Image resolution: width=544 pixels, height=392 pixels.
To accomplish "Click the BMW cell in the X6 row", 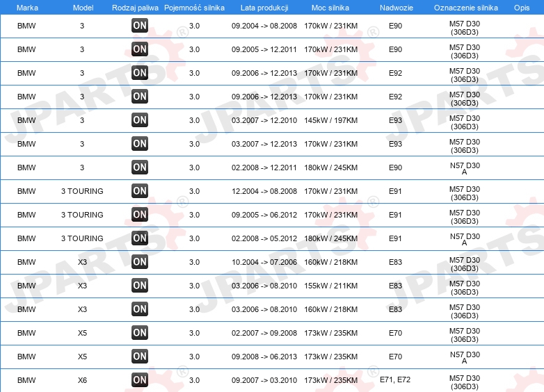I will tap(26, 380).
